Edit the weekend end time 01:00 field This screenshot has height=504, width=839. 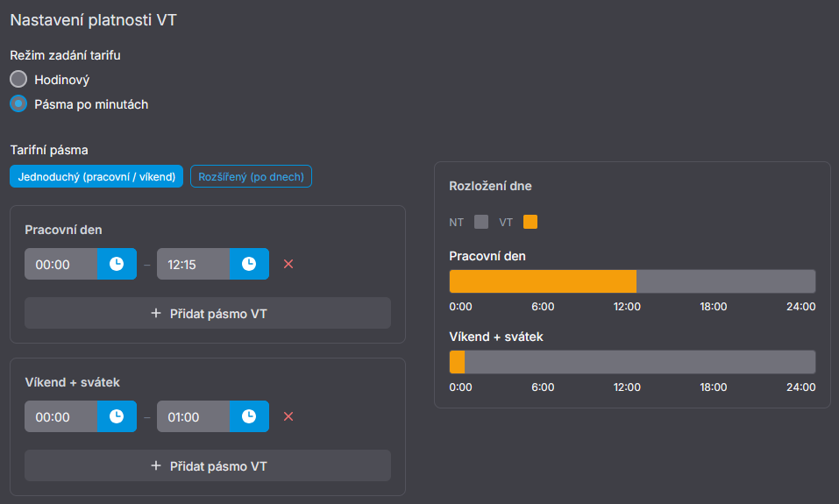coord(193,416)
